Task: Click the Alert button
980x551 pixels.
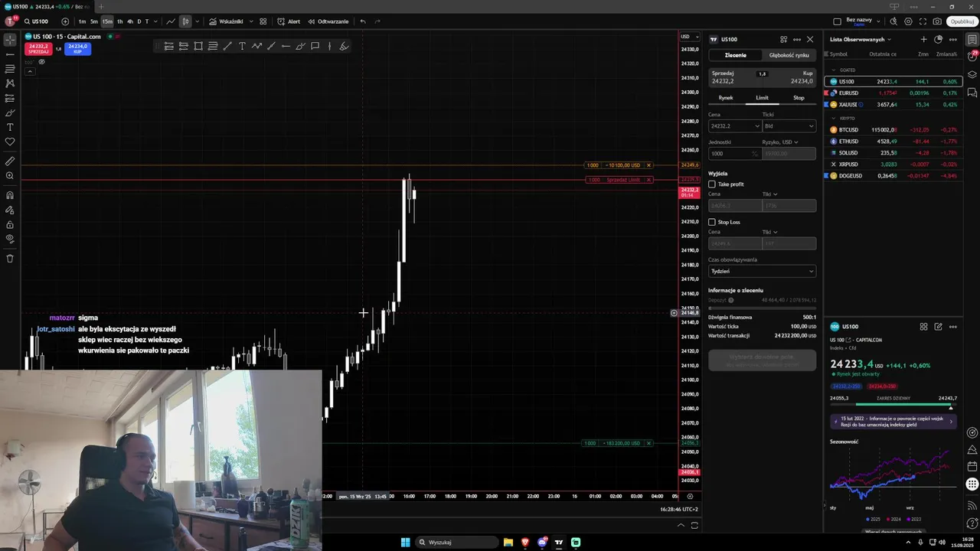Action: (289, 21)
